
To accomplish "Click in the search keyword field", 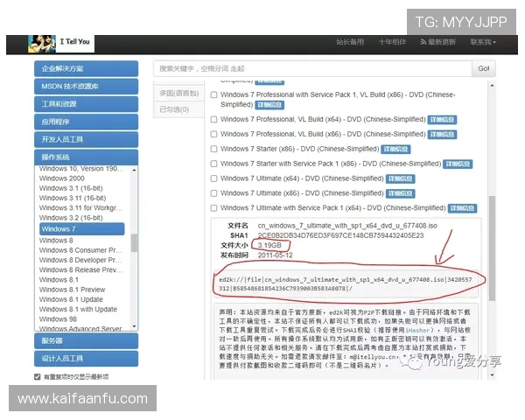I will (312, 68).
